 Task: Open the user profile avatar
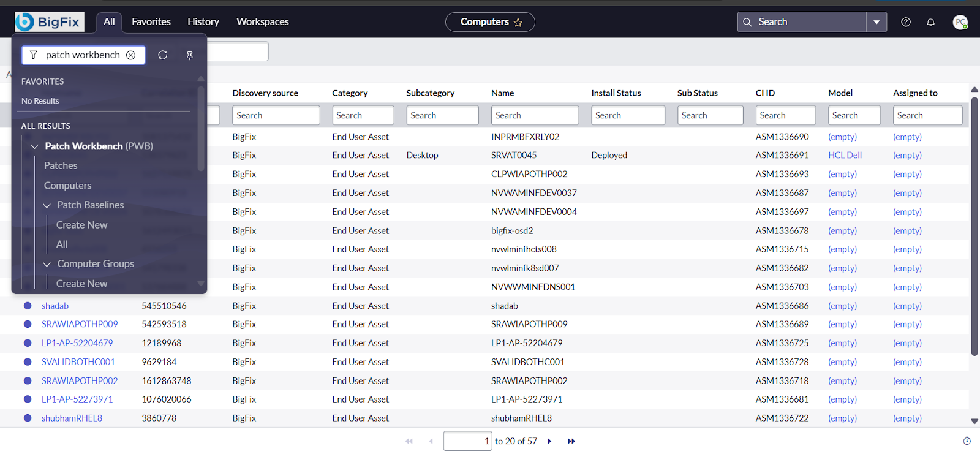tap(960, 22)
